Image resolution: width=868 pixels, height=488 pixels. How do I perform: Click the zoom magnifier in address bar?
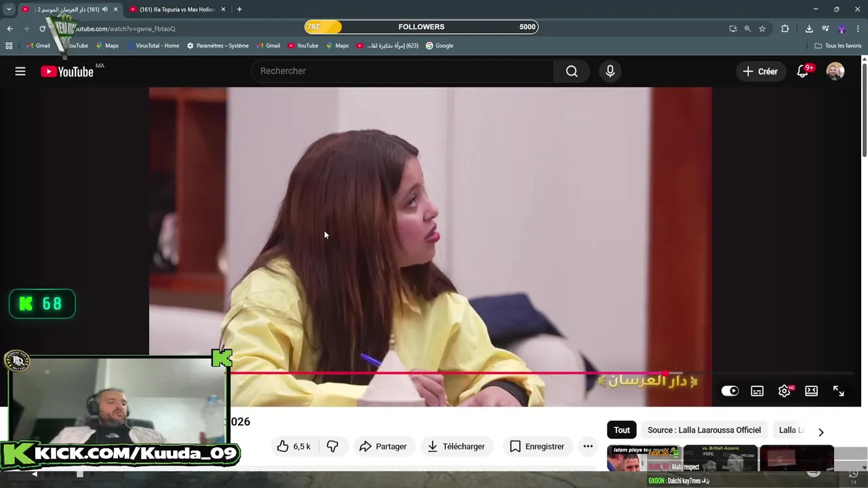(x=747, y=28)
